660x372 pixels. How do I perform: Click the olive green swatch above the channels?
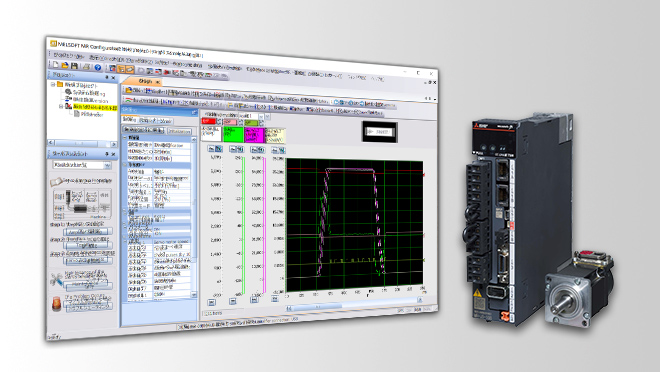click(x=251, y=123)
